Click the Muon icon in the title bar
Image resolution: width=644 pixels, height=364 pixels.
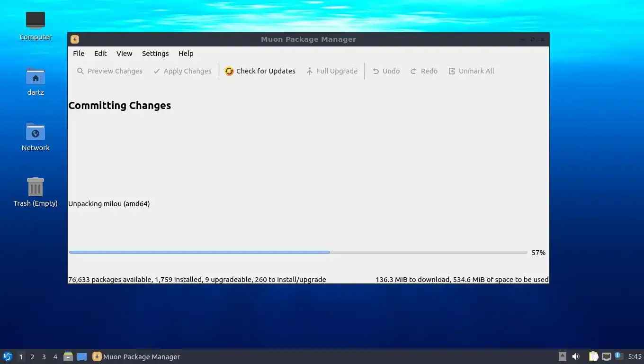(x=75, y=39)
